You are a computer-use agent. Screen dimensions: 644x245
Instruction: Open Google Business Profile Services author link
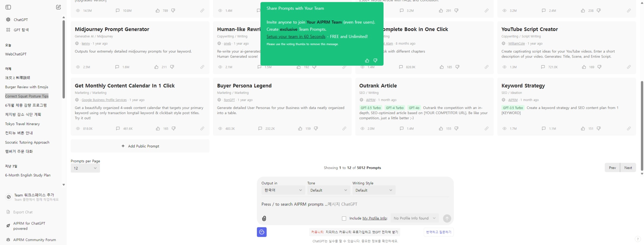click(x=104, y=100)
